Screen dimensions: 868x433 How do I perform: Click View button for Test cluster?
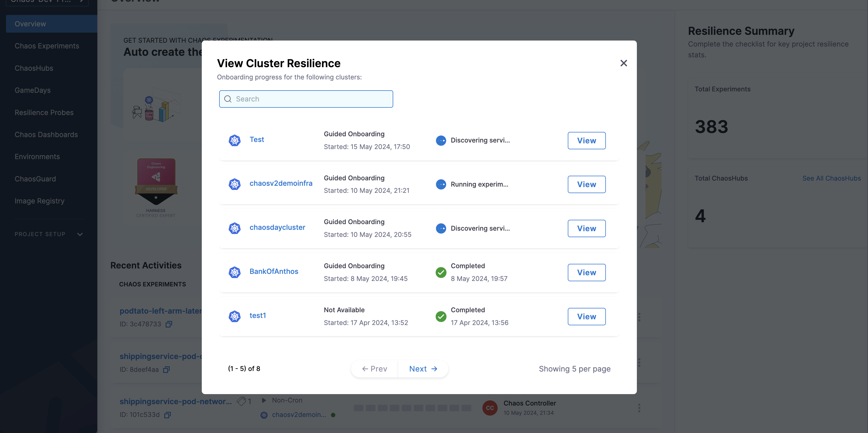[586, 141]
